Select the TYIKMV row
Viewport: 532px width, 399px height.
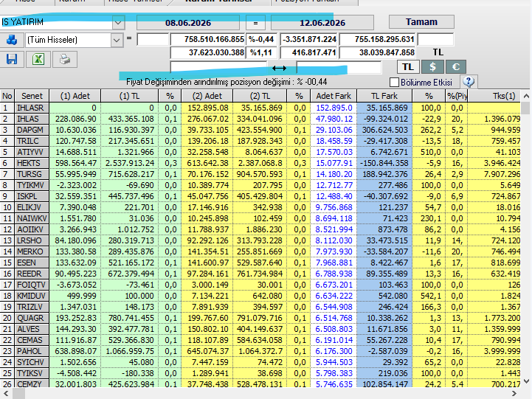[260, 185]
